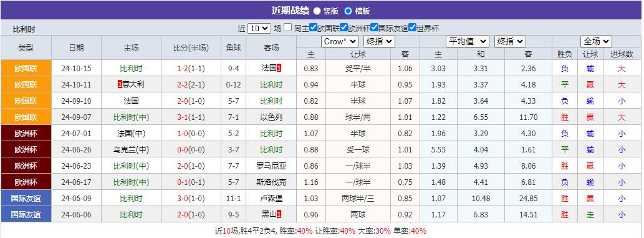
Task: Click the handicap 球半/两
Action: 358,117
